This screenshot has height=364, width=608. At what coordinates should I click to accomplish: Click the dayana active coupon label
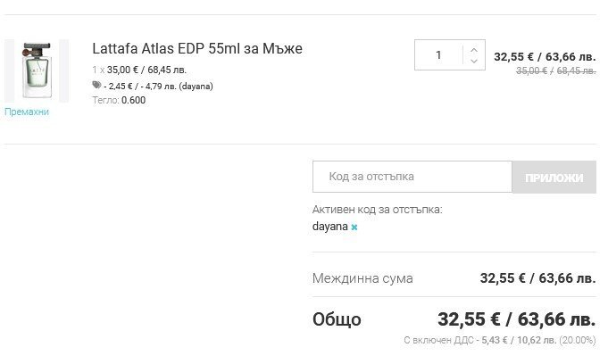(x=329, y=227)
